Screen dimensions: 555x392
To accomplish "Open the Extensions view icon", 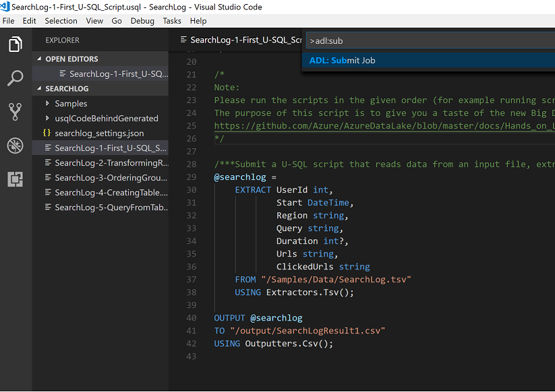I will [x=15, y=179].
